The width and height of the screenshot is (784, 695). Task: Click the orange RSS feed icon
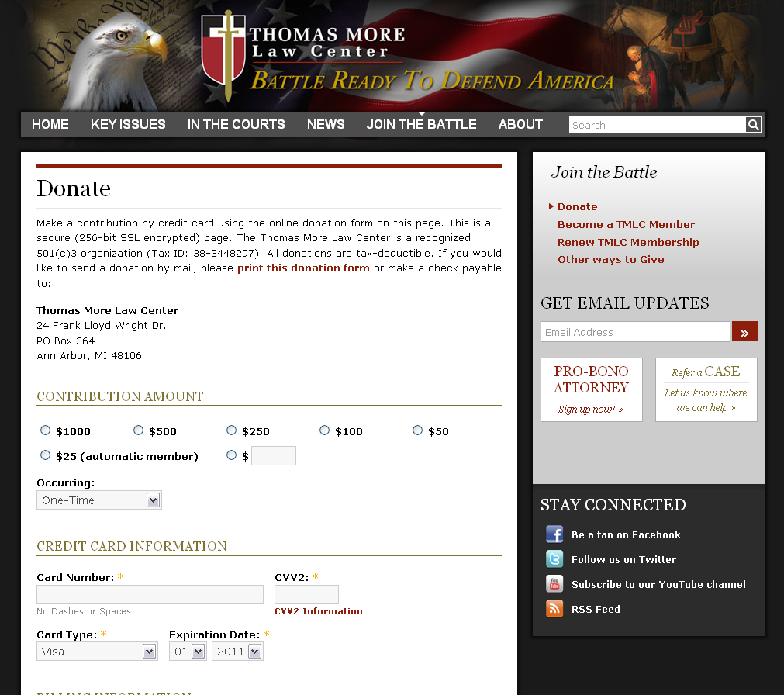554,609
